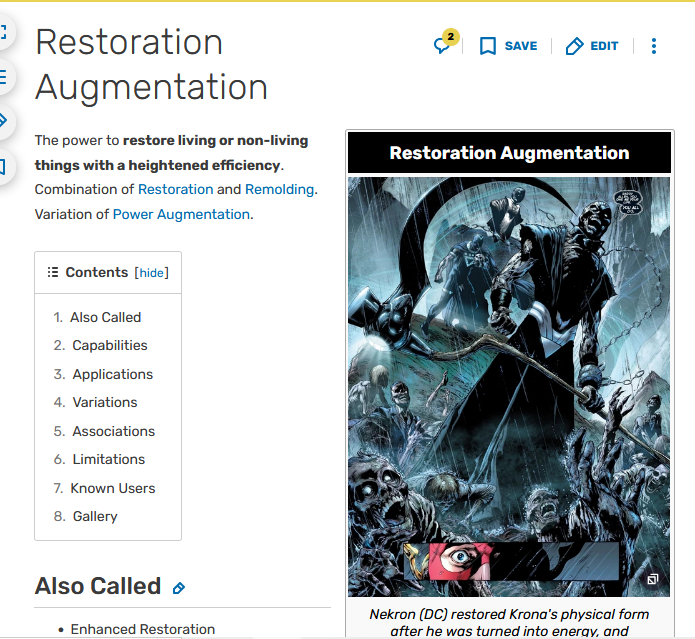Open the list menu icon in left rail
The height and width of the screenshot is (639, 695).
click(x=4, y=77)
